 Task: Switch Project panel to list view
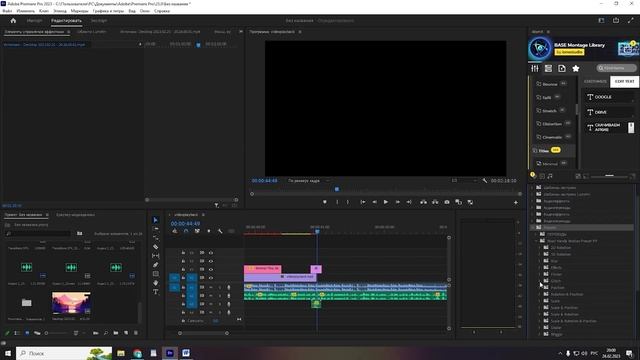(17, 333)
